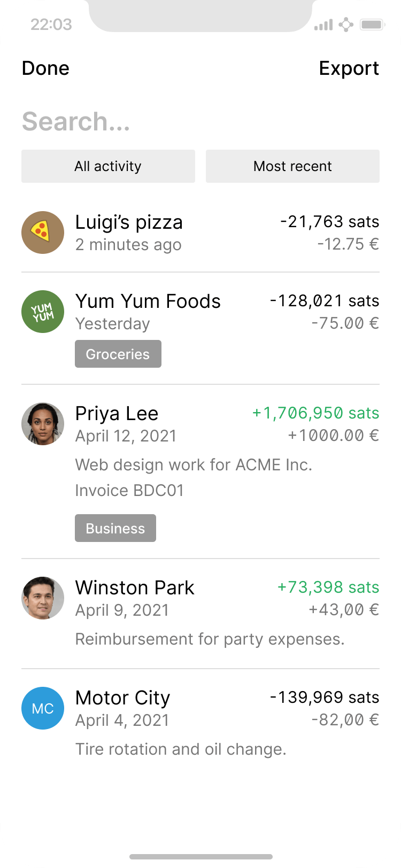Tap the -21,763 sats amount
Screen dimensions: 401x868
pos(329,222)
